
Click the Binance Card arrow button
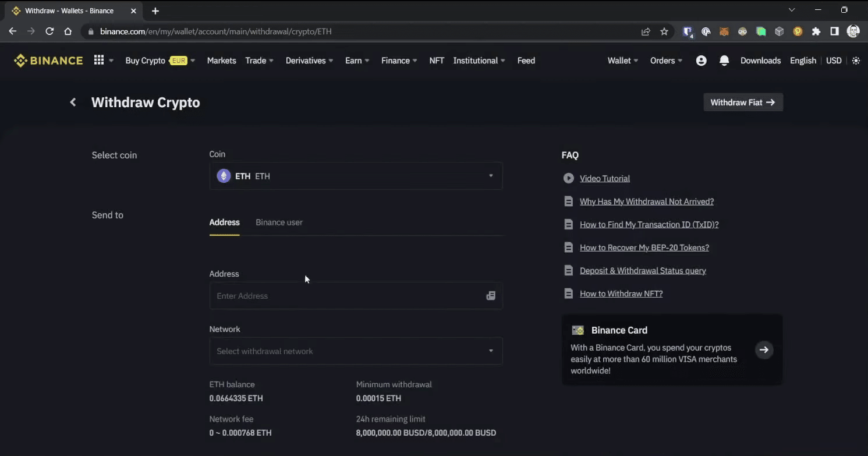click(764, 350)
